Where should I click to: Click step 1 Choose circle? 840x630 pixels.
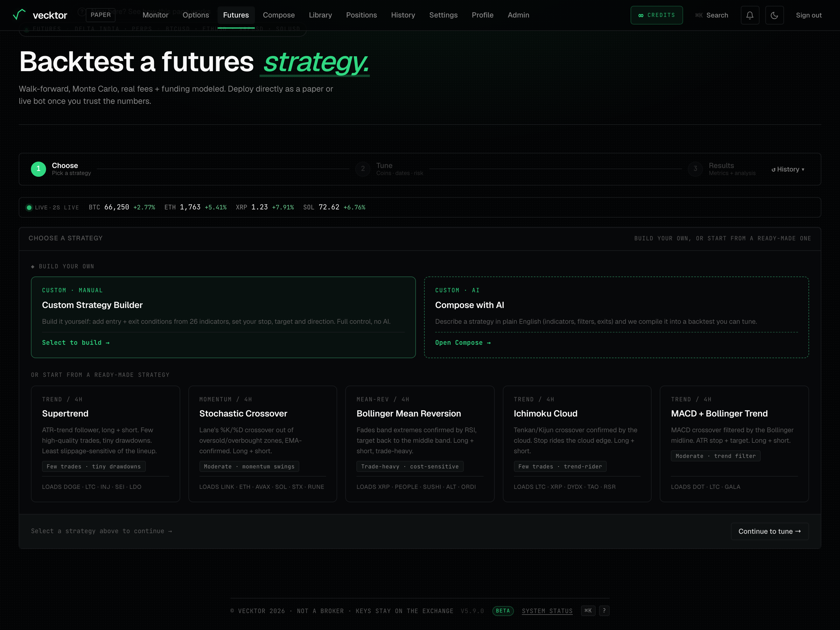click(38, 169)
